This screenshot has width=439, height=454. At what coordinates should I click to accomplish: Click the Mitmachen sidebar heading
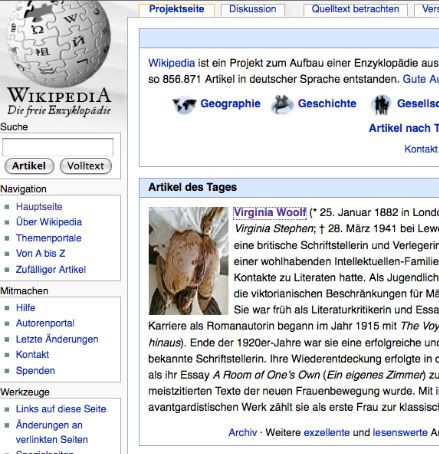pyautogui.click(x=24, y=291)
